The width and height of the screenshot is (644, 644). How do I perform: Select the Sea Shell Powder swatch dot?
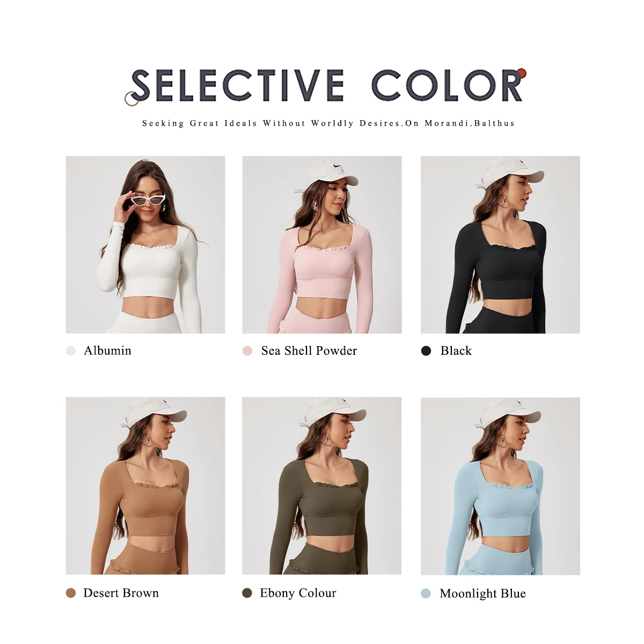click(x=247, y=351)
